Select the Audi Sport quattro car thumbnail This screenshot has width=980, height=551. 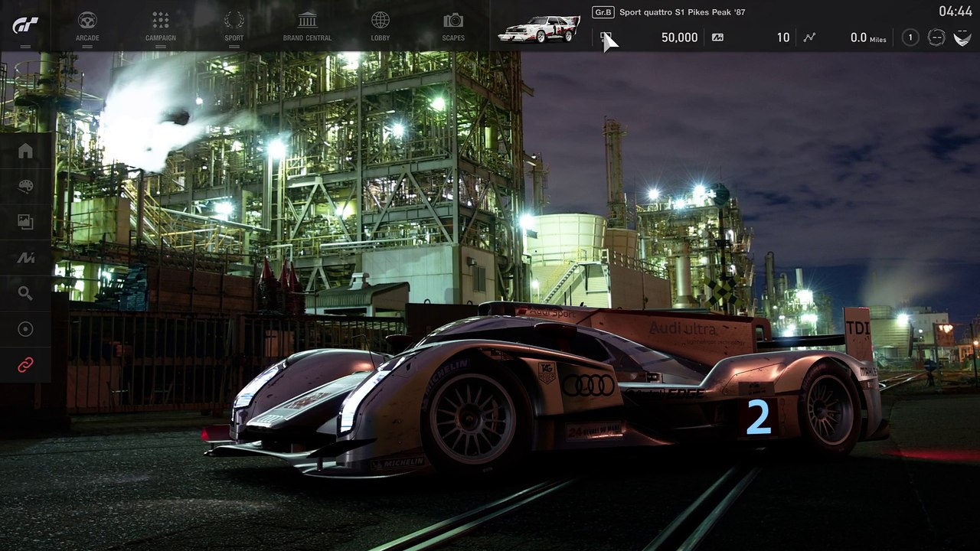point(539,29)
